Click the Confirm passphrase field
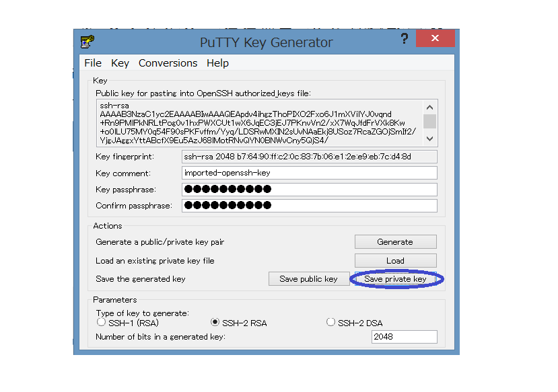Viewport: 558px width, 392px height. (309, 206)
